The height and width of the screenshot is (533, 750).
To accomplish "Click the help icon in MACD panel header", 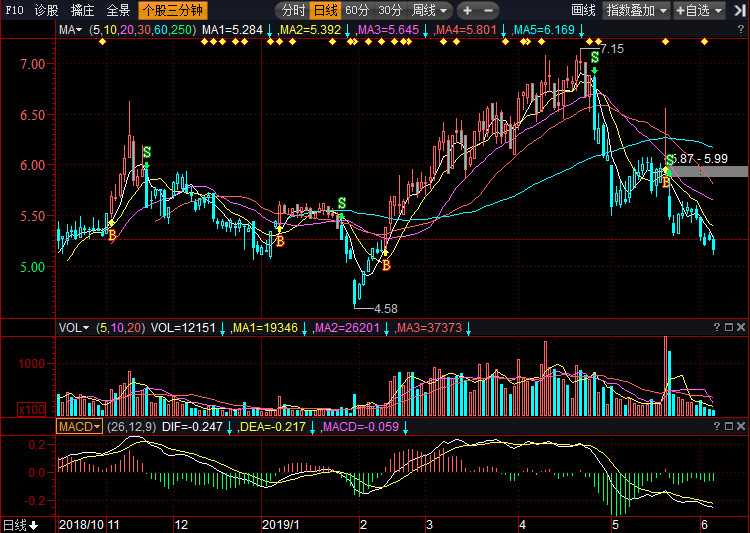I will 717,427.
